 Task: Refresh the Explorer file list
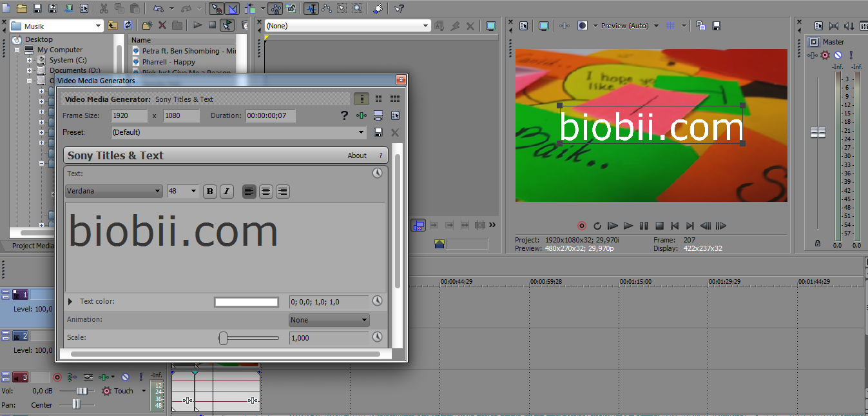click(128, 26)
